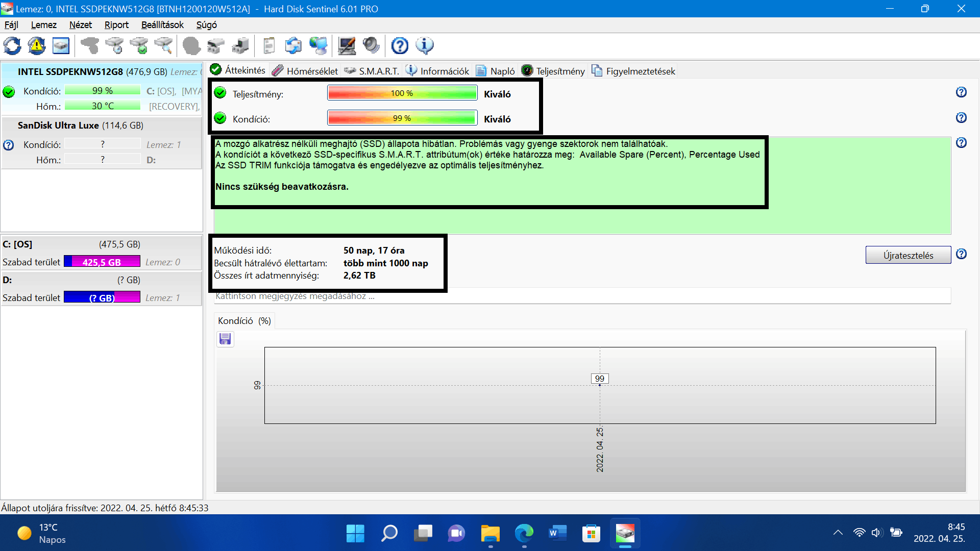The width and height of the screenshot is (980, 551).
Task: Click the 99 data point label on chart
Action: coord(600,379)
